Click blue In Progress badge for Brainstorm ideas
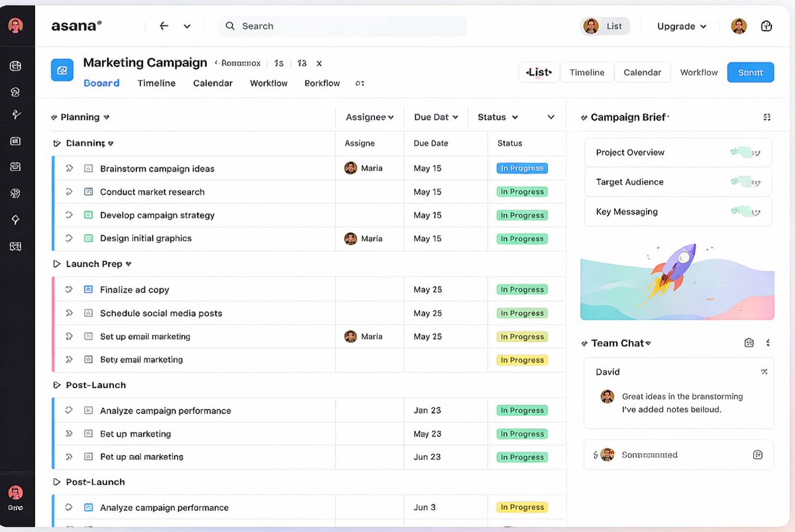 tap(522, 168)
